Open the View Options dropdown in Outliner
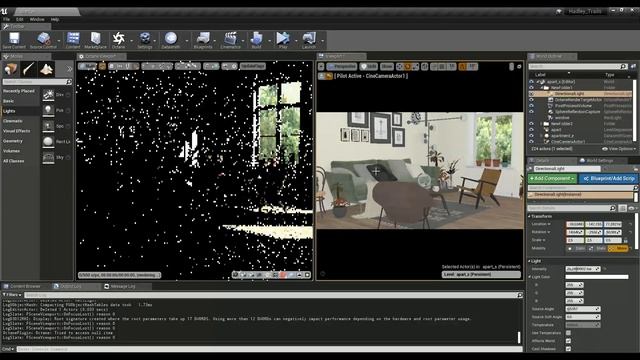 [618, 149]
